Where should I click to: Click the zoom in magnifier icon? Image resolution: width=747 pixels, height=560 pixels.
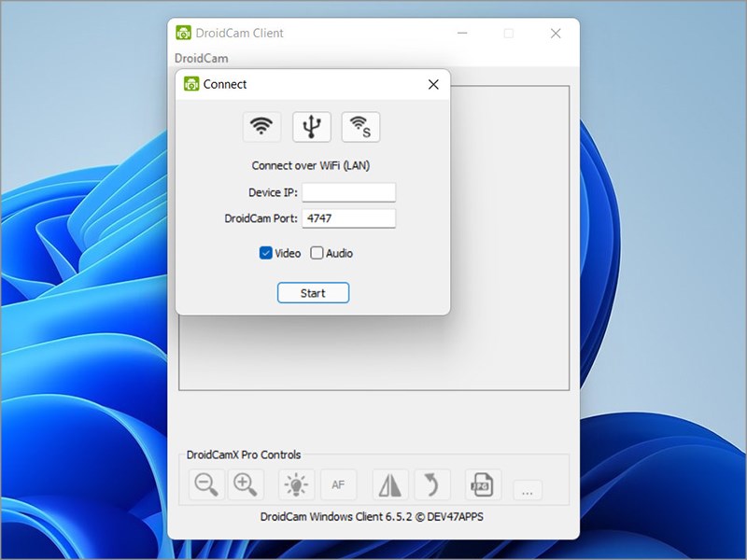point(246,484)
